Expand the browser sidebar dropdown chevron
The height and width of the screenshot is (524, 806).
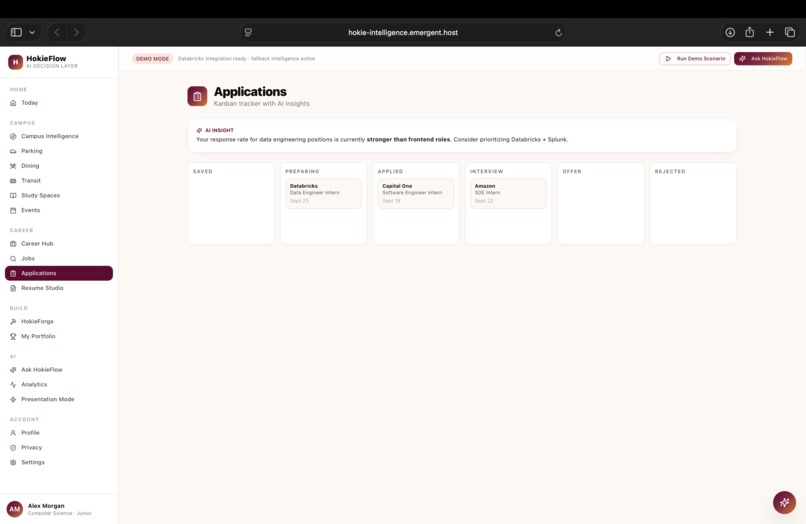32,32
